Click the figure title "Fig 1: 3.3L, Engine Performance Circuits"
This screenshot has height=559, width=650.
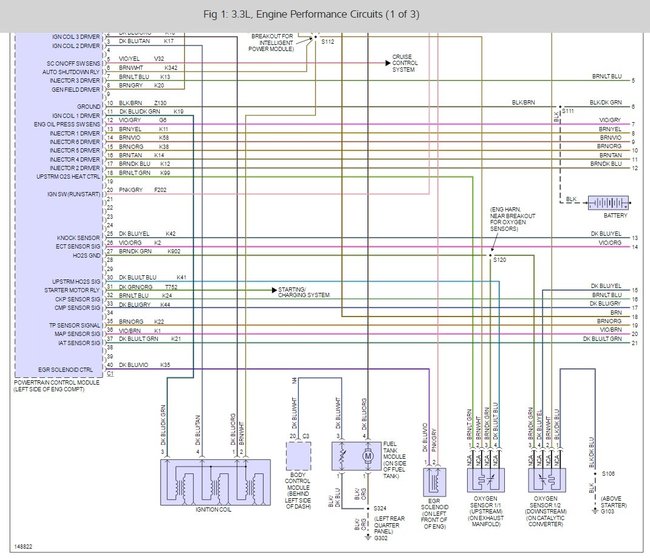click(311, 15)
